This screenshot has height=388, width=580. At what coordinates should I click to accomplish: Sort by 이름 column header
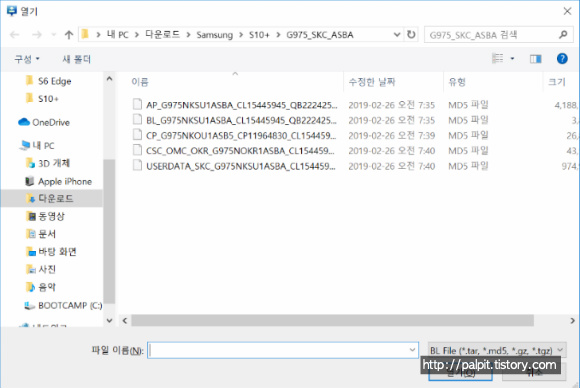[x=140, y=82]
